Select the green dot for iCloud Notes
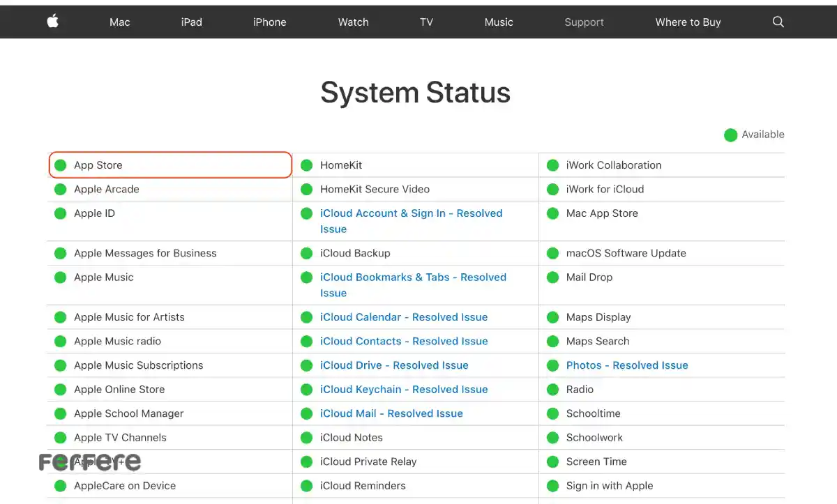This screenshot has width=837, height=504. click(306, 438)
